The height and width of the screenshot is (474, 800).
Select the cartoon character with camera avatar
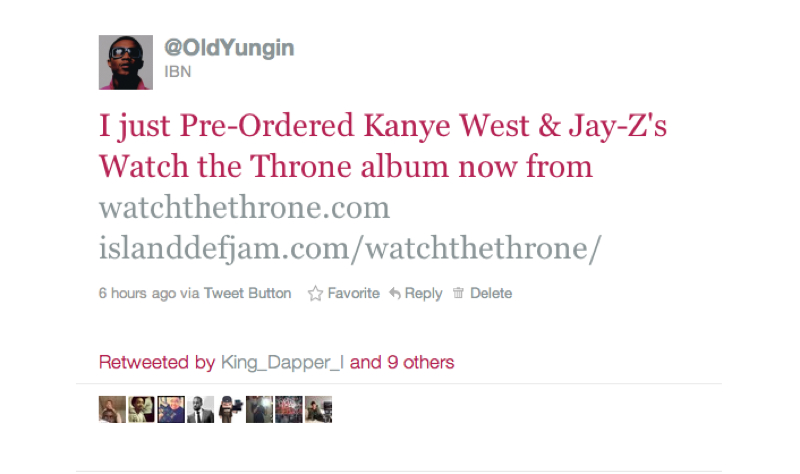[x=230, y=409]
